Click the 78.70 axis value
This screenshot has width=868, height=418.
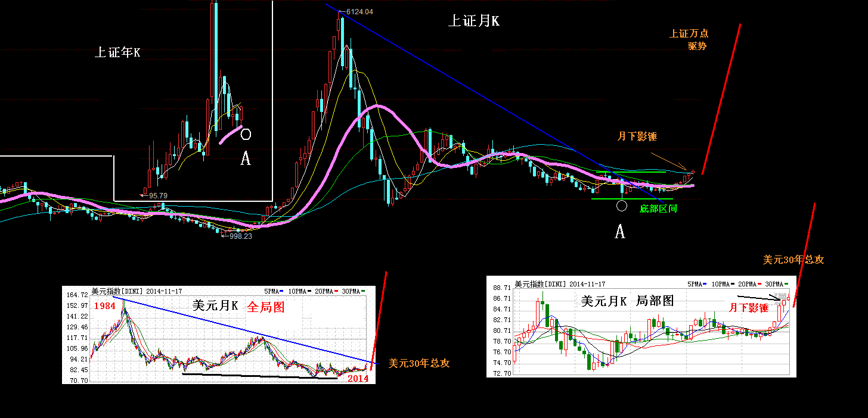pos(502,341)
